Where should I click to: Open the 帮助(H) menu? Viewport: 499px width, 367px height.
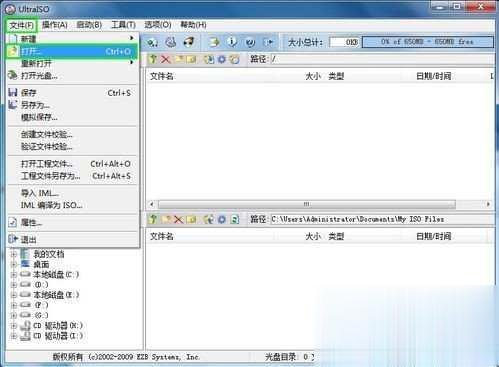click(x=193, y=25)
